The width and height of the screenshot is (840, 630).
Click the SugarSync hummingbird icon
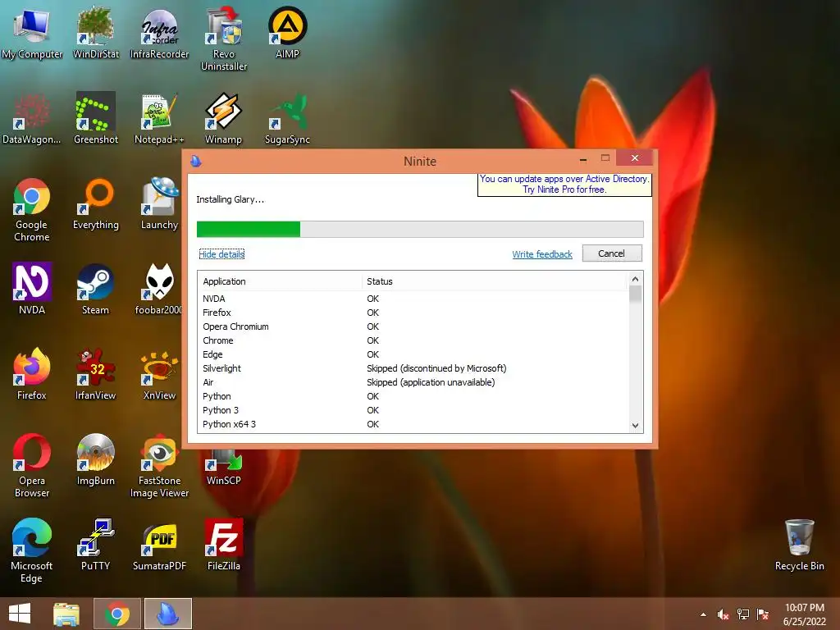click(x=287, y=118)
